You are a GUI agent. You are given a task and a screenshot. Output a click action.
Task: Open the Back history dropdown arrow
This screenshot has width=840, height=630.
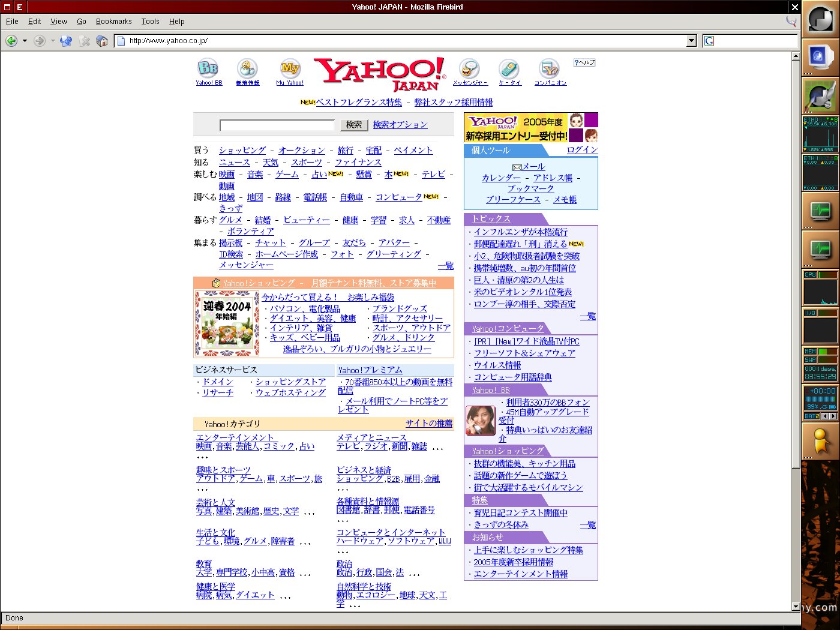tap(25, 41)
